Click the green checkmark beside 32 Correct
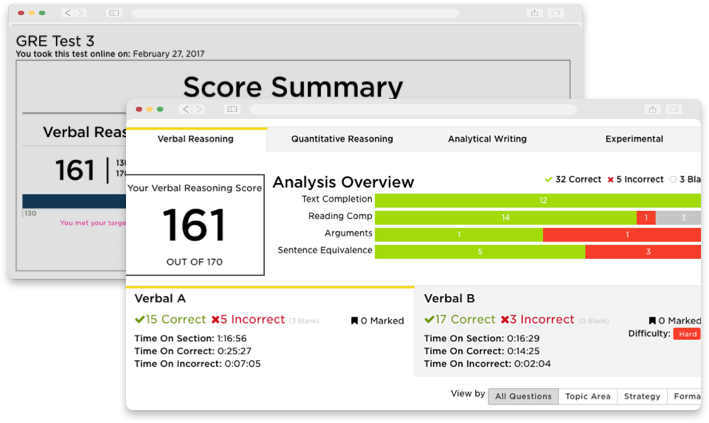This screenshot has height=423, width=709. 548,180
